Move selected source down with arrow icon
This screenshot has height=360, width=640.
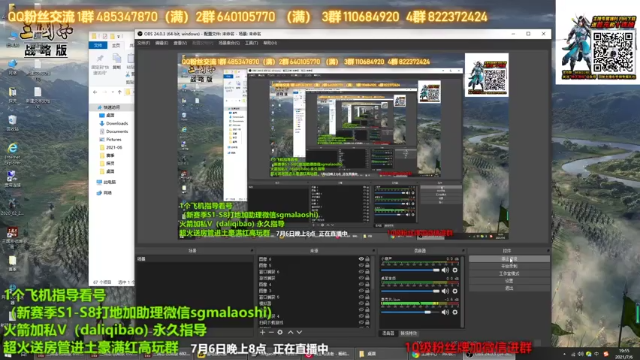(299, 332)
